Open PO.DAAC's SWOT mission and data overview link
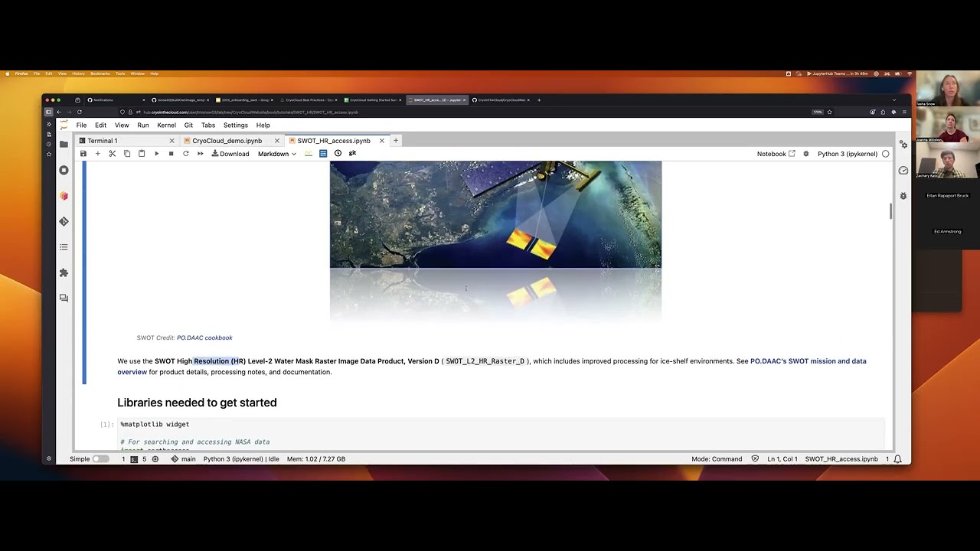This screenshot has height=551, width=980. 492,367
